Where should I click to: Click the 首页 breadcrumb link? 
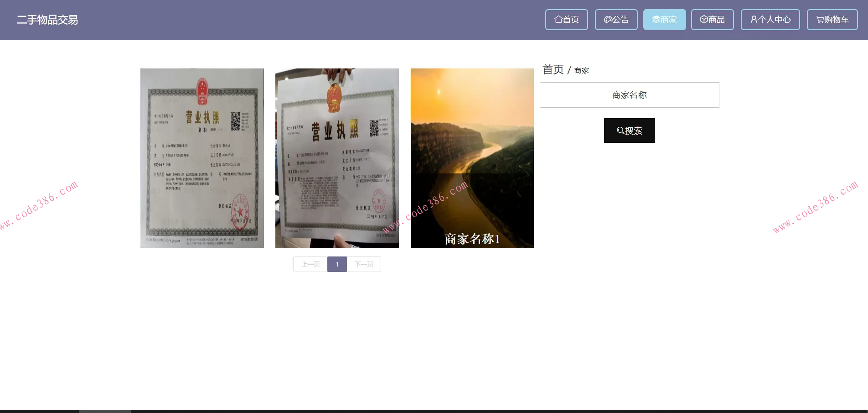click(553, 69)
